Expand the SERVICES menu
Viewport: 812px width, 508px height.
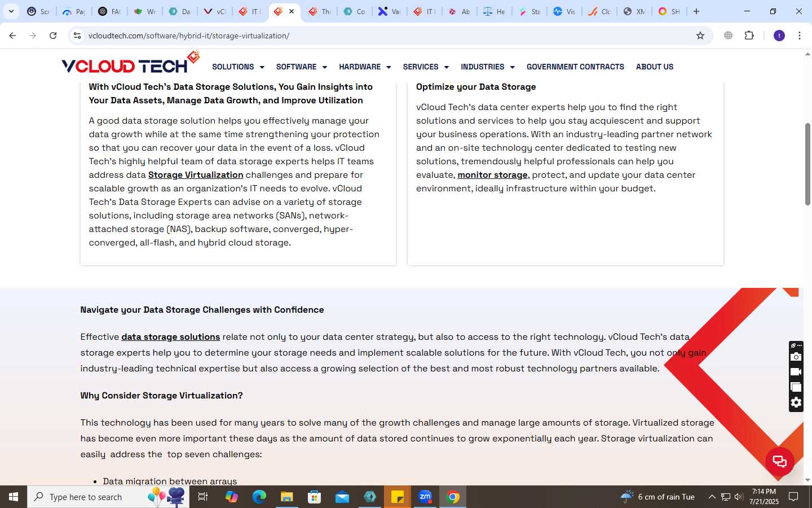[426, 67]
